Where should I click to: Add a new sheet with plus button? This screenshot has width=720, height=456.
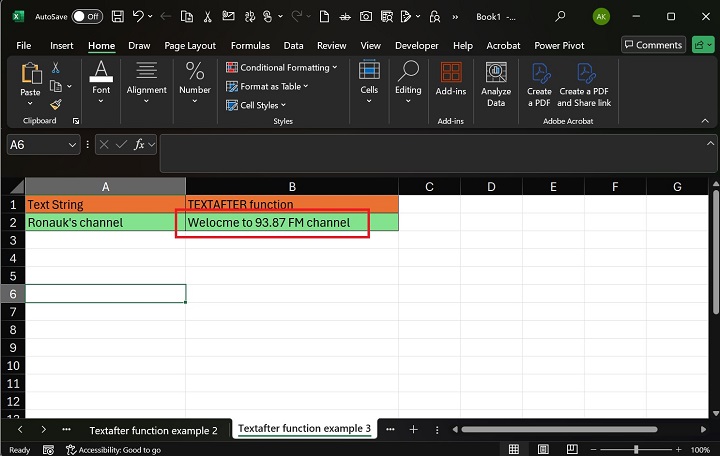[413, 429]
